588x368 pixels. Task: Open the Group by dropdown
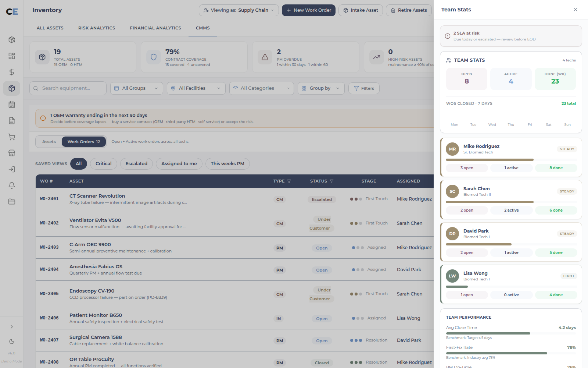(x=321, y=88)
